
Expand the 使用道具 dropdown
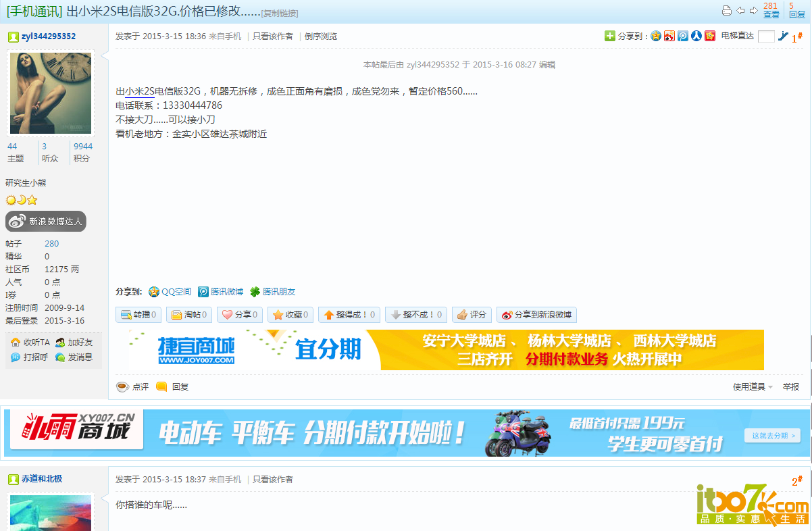(753, 387)
